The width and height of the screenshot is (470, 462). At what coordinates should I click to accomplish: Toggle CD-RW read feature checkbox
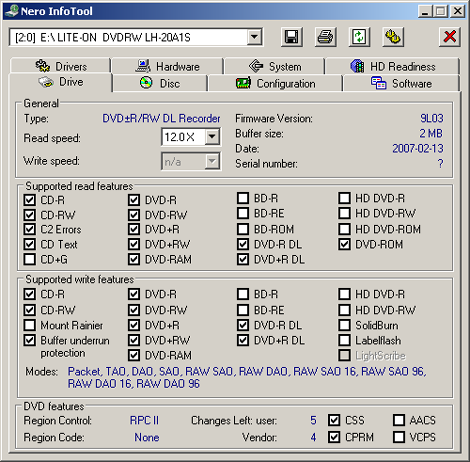pyautogui.click(x=30, y=215)
